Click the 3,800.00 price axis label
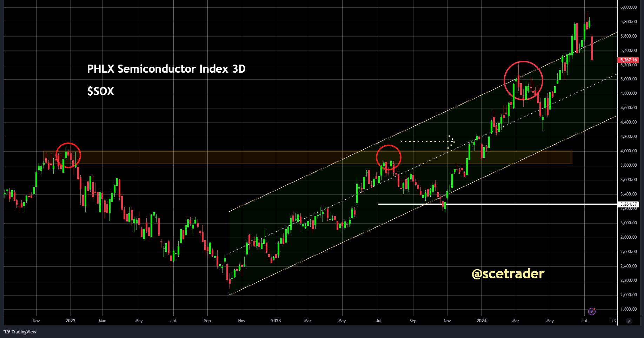 coord(629,165)
